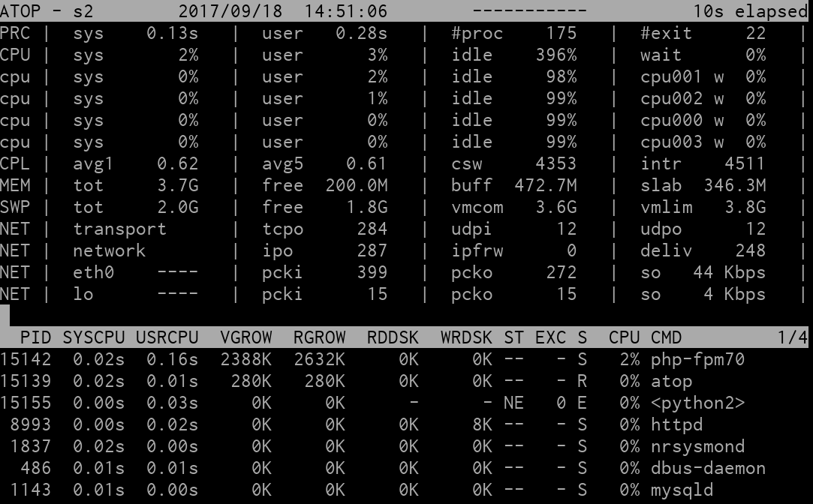The width and height of the screenshot is (813, 504).
Task: Select the RDDSK column header
Action: click(x=393, y=337)
